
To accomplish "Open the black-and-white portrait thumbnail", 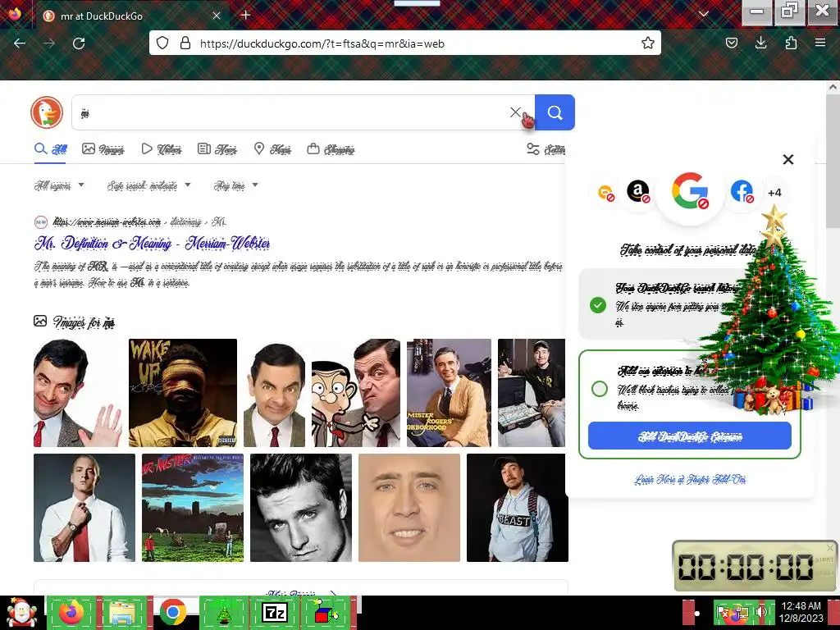I will 301,508.
